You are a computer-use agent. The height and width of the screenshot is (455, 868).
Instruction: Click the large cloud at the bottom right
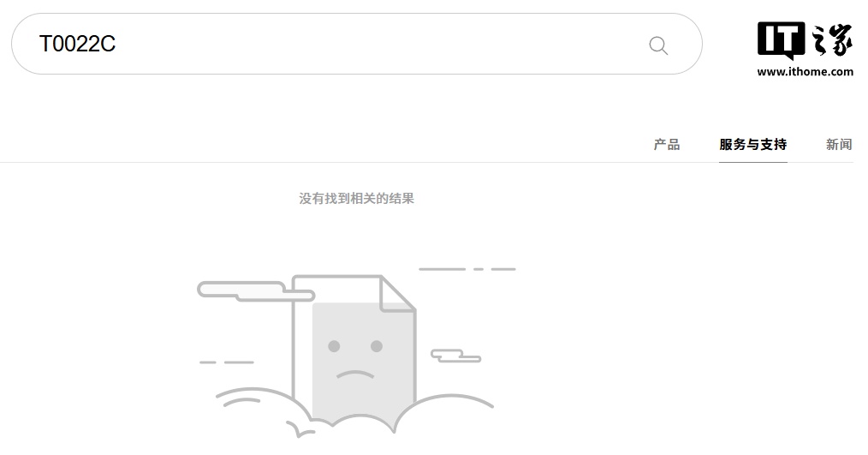[444, 411]
